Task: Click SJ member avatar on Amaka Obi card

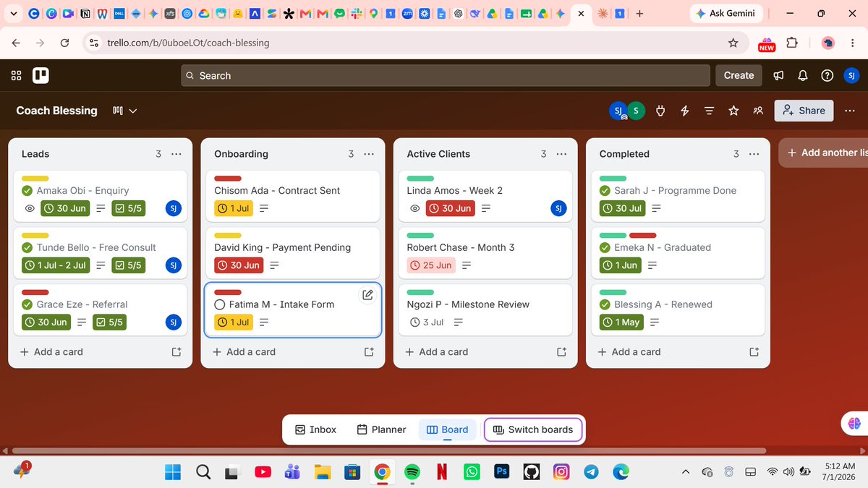Action: click(x=174, y=208)
